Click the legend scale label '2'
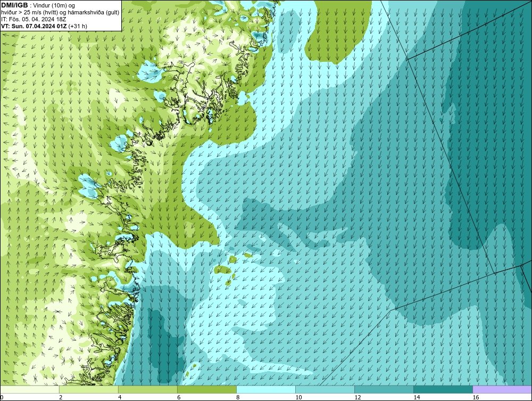The width and height of the screenshot is (532, 401). tap(61, 398)
